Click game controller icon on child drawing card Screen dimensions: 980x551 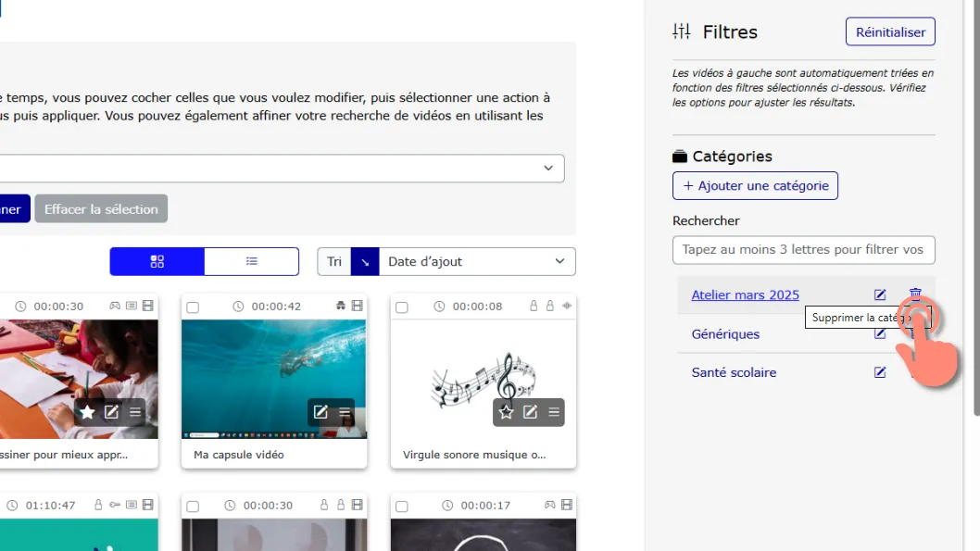pos(115,307)
